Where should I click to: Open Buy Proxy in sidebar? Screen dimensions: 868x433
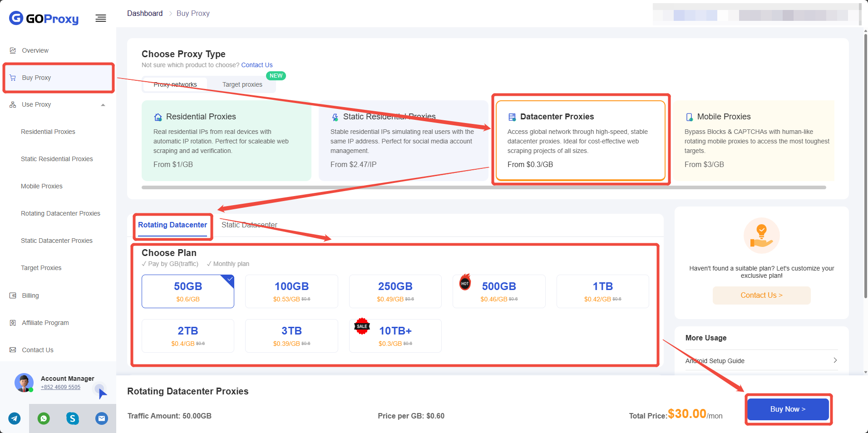pos(58,78)
